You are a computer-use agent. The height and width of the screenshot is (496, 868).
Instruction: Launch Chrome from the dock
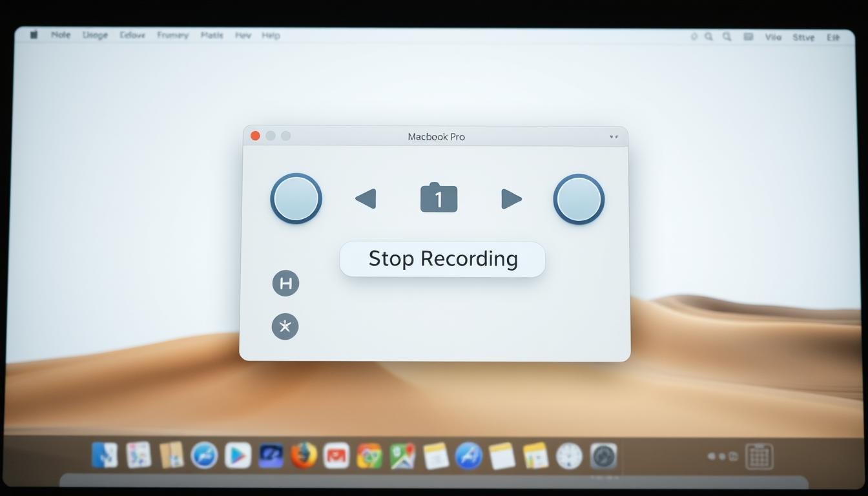tap(369, 456)
